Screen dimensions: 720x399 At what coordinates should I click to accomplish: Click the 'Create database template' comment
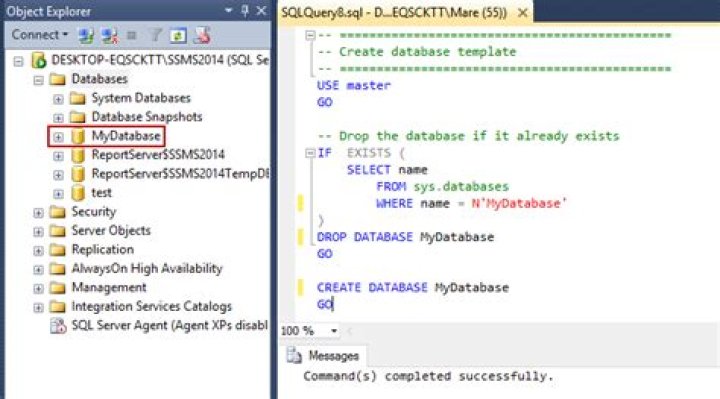417,52
